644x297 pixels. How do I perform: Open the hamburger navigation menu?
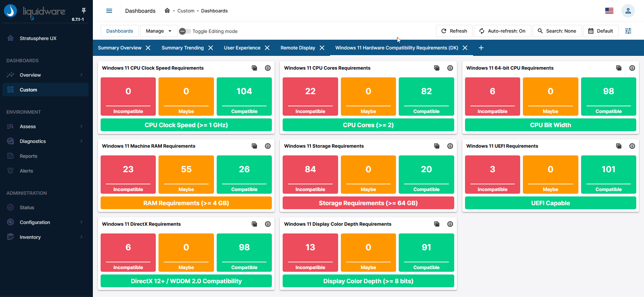(109, 11)
